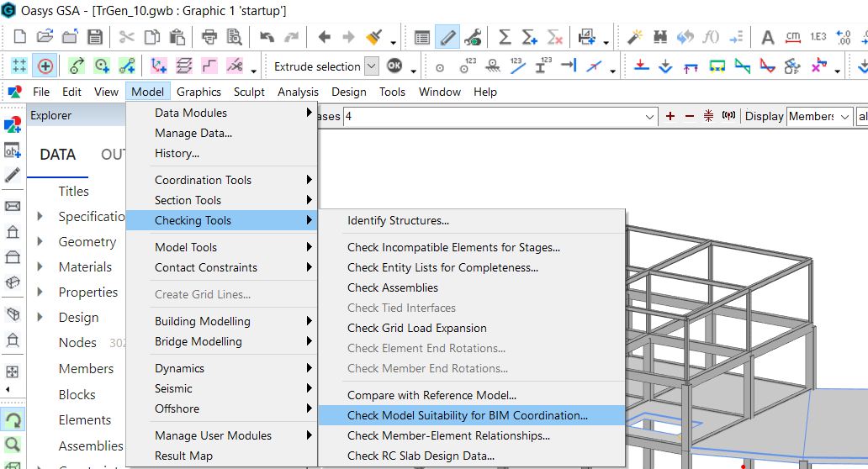
Task: Click the Sigma analyse icon
Action: [x=505, y=37]
